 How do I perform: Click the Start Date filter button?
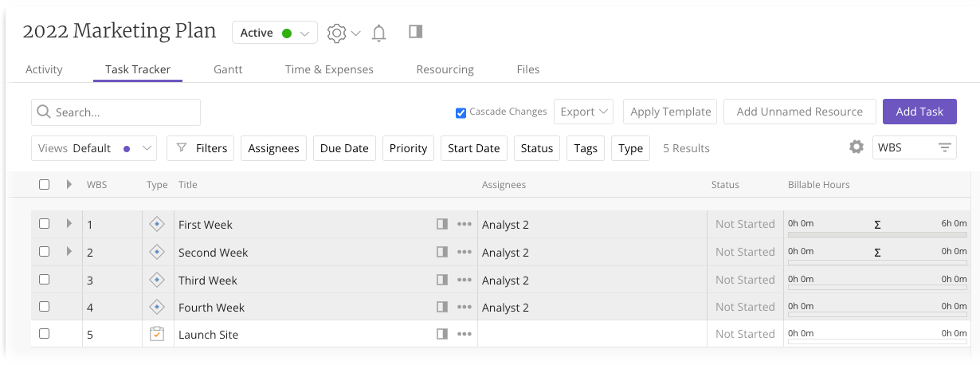click(x=473, y=148)
